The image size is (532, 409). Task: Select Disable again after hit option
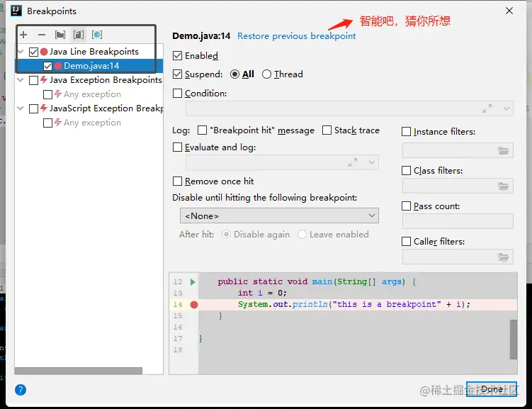click(x=226, y=235)
